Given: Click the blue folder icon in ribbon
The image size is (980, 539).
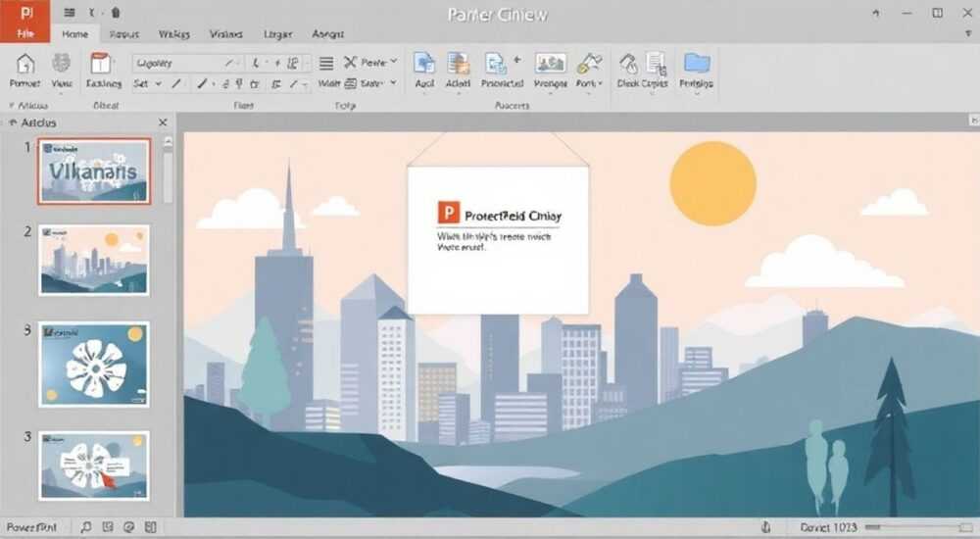Looking at the screenshot, I should [696, 63].
